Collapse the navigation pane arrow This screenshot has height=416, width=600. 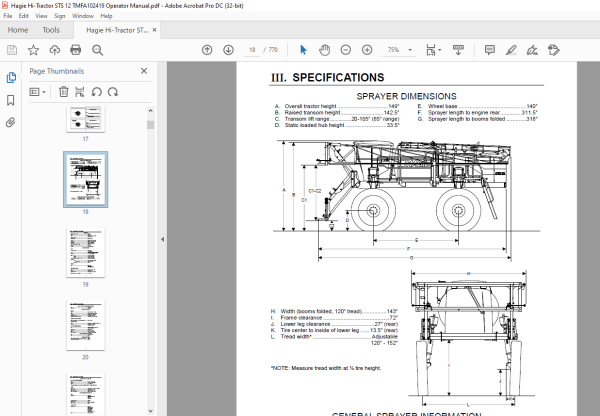(162, 239)
